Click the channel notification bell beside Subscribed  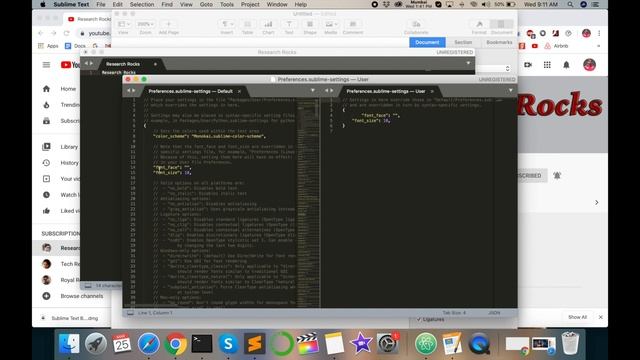[557, 176]
